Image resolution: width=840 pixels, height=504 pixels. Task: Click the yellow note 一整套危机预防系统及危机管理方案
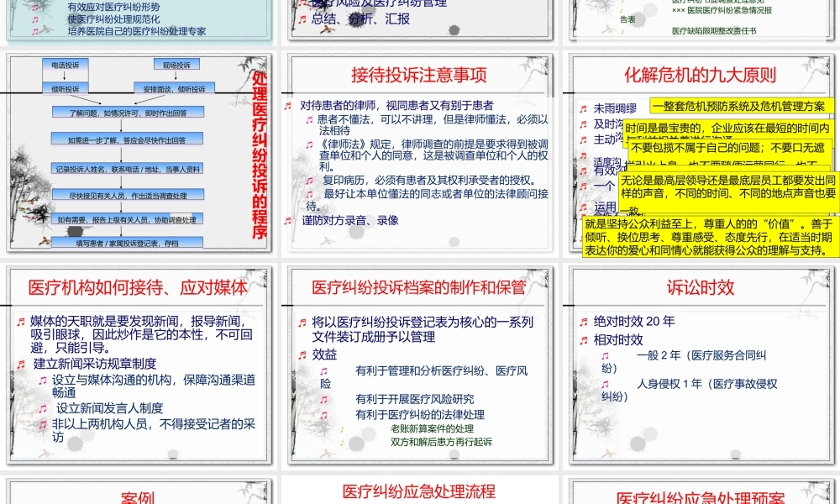coord(742,106)
